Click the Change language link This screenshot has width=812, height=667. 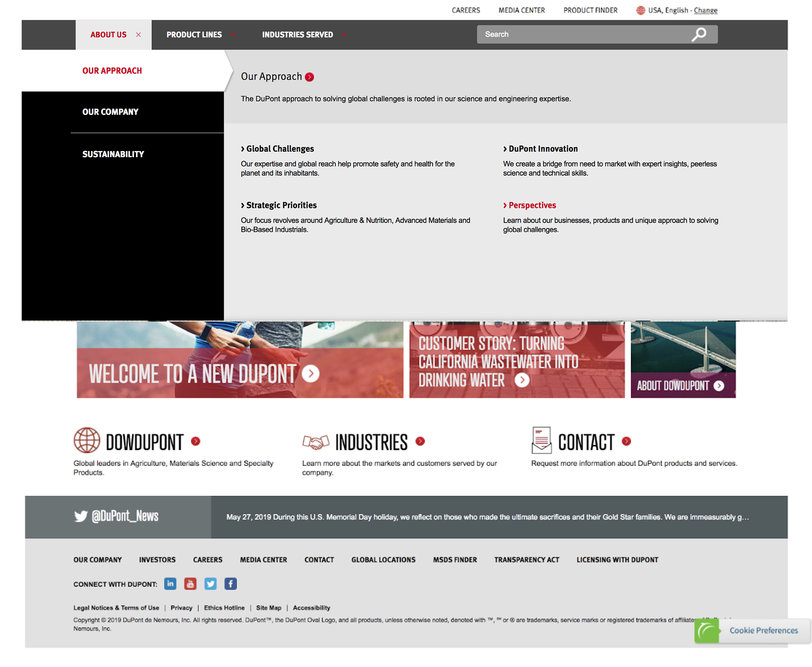[x=705, y=10]
